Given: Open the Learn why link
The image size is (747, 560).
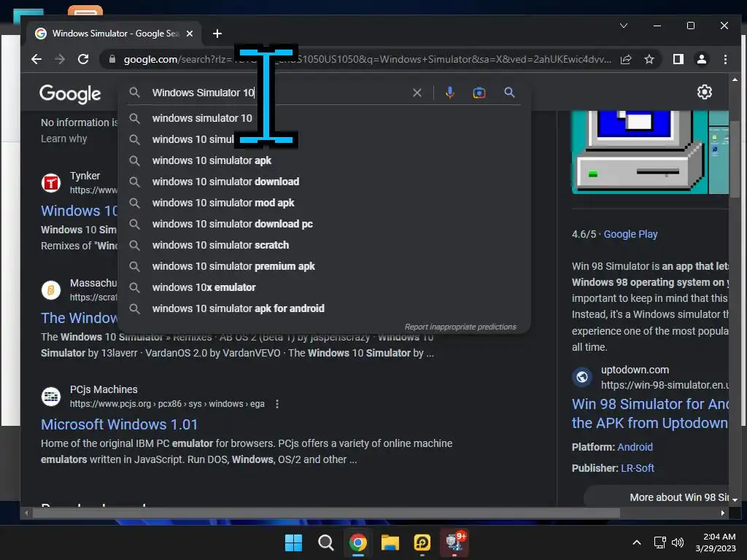Looking at the screenshot, I should pos(64,139).
